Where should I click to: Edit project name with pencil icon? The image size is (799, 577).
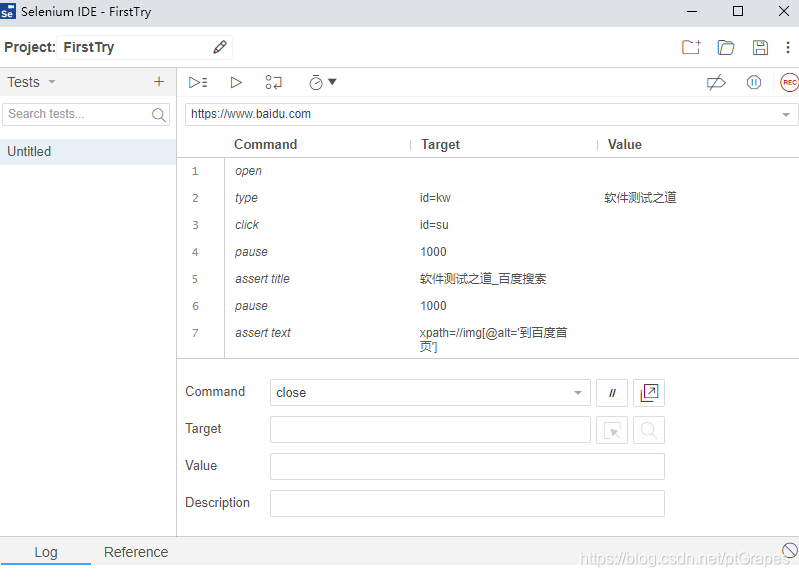220,47
